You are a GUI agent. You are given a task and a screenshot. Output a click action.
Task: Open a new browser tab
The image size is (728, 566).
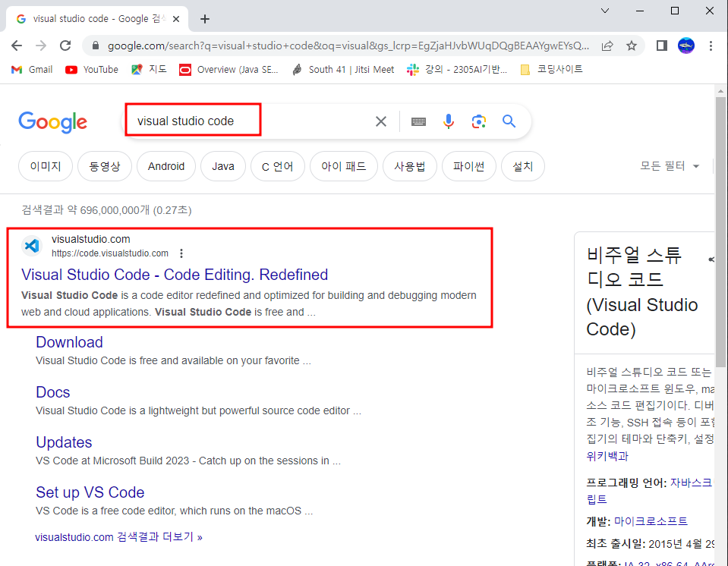[205, 19]
